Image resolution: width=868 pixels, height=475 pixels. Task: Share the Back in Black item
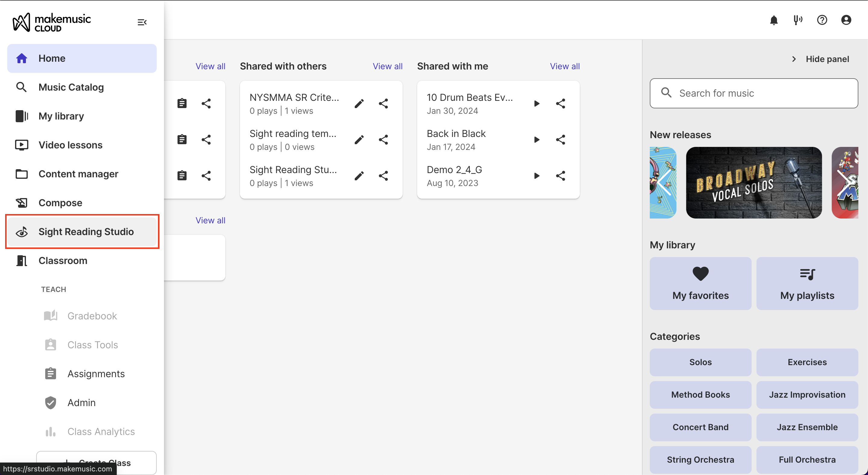(560, 139)
